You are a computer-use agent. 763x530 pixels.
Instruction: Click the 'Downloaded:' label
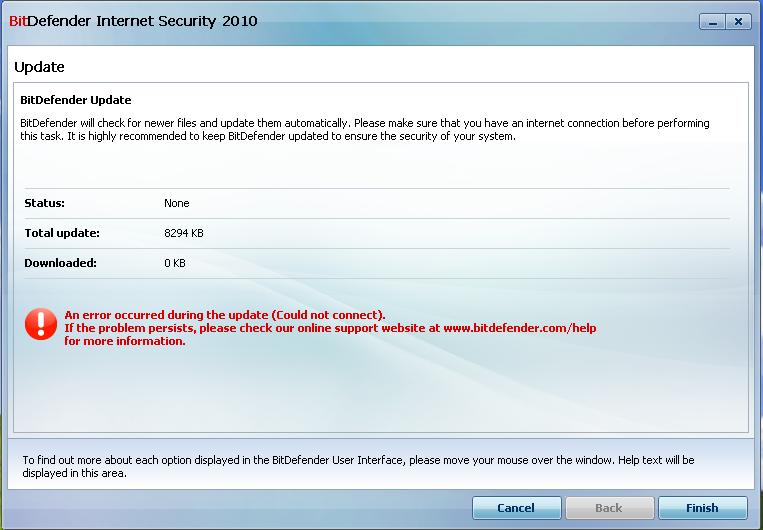point(60,263)
